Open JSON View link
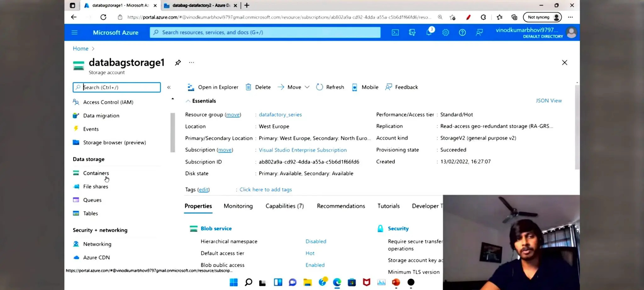Screen dimensions: 644x290 (549, 101)
